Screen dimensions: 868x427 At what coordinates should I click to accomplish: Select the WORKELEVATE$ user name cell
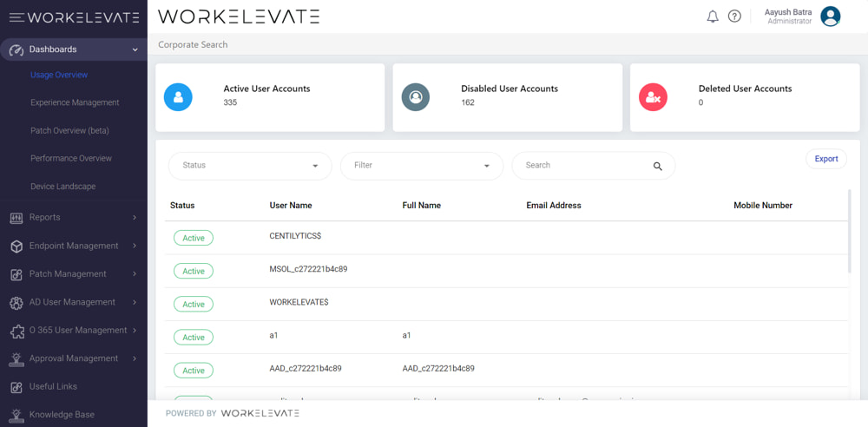299,302
